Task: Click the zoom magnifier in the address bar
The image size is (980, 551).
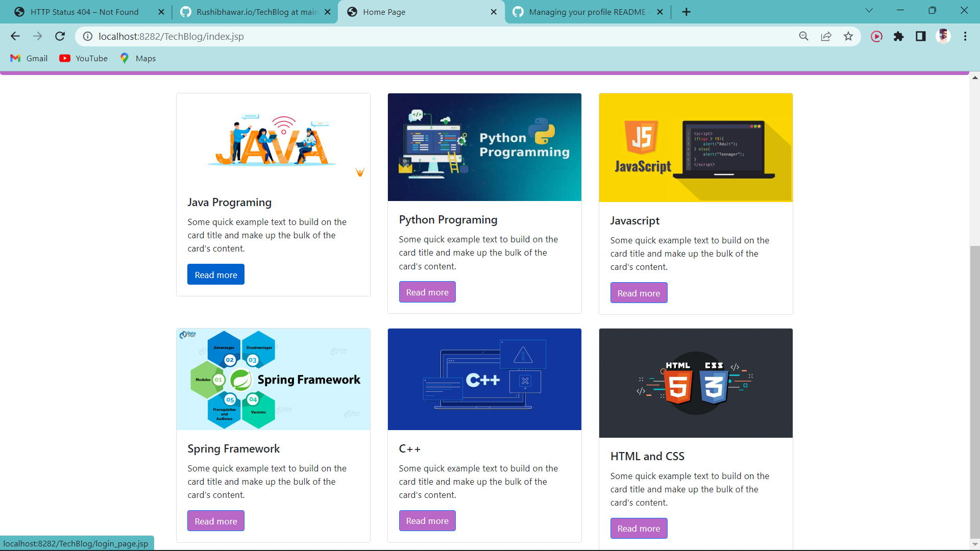Action: pyautogui.click(x=804, y=36)
